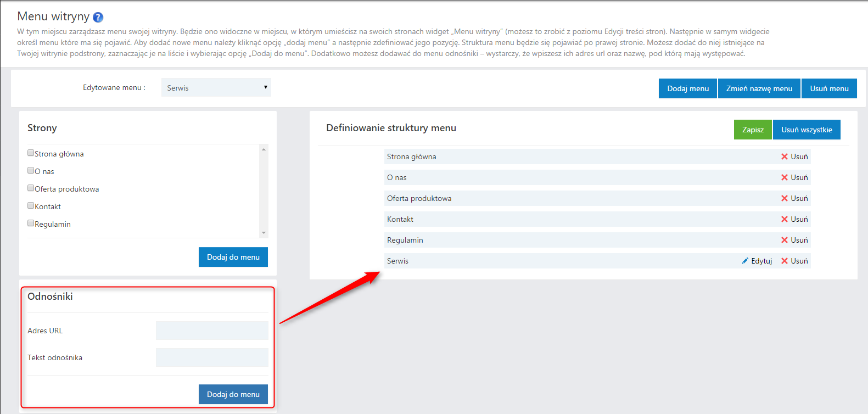Click the Tekst odnośnika text field
Viewport: 868px width, 414px height.
coord(212,357)
